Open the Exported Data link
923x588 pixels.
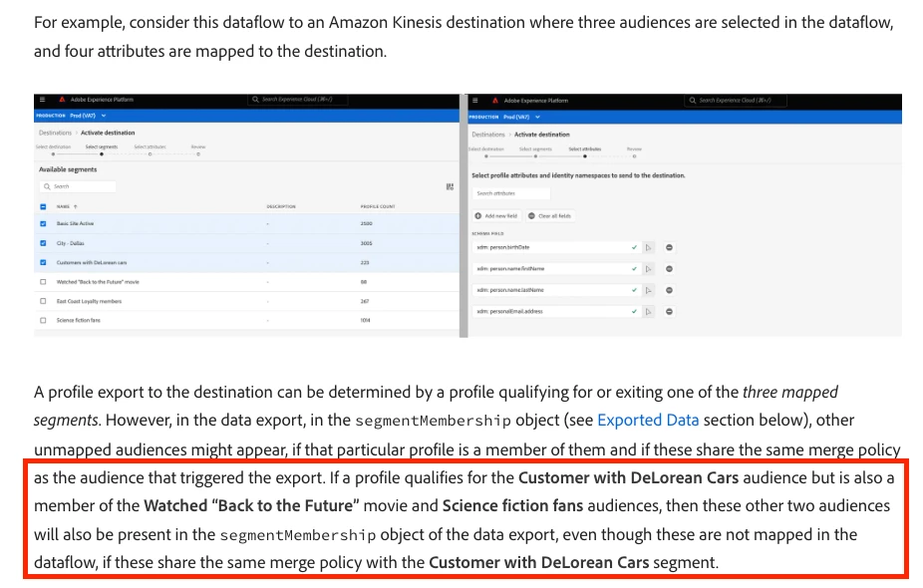click(648, 421)
